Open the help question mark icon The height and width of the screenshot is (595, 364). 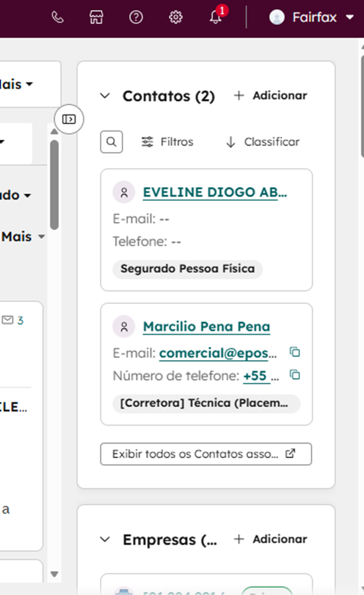136,18
